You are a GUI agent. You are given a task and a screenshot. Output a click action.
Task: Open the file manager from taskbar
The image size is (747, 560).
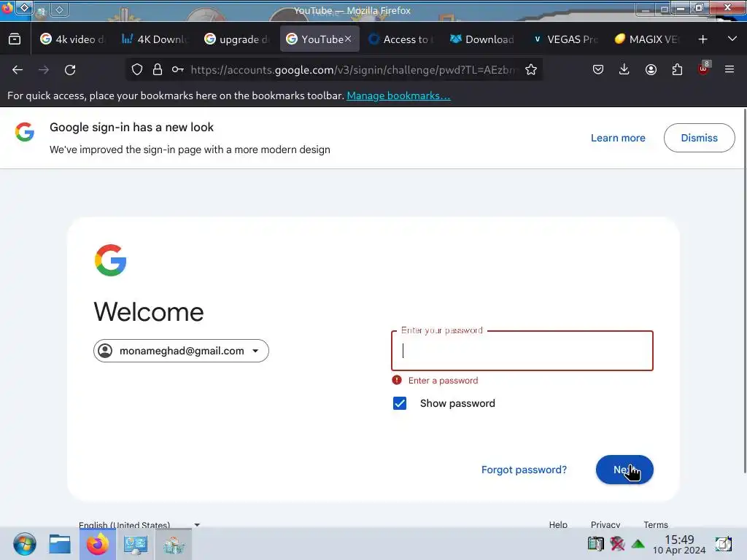[x=60, y=544]
